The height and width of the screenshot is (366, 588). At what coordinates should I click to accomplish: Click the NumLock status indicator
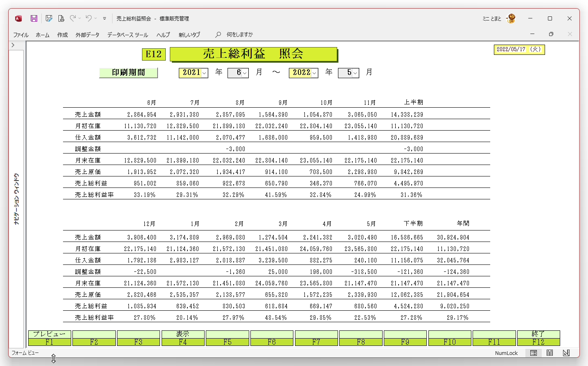(506, 353)
